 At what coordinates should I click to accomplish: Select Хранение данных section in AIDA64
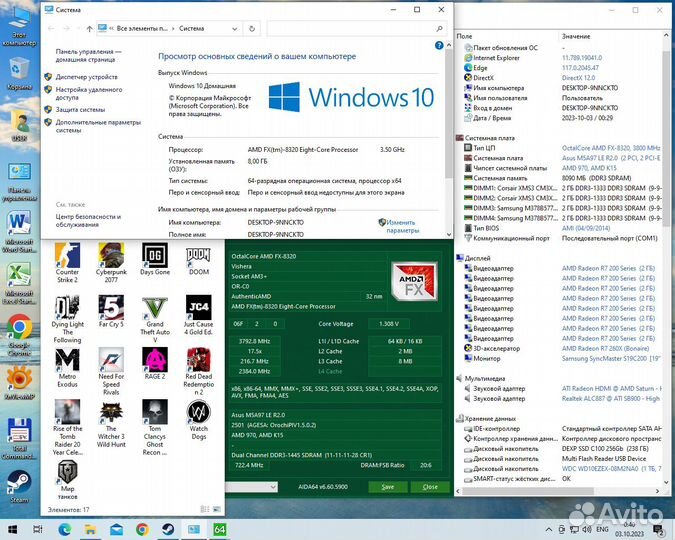pos(490,418)
